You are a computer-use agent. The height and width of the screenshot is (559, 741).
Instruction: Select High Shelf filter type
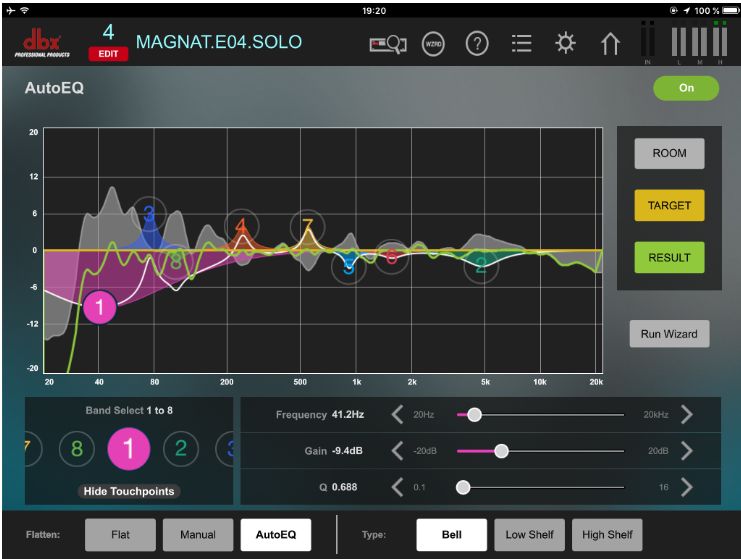(x=607, y=535)
